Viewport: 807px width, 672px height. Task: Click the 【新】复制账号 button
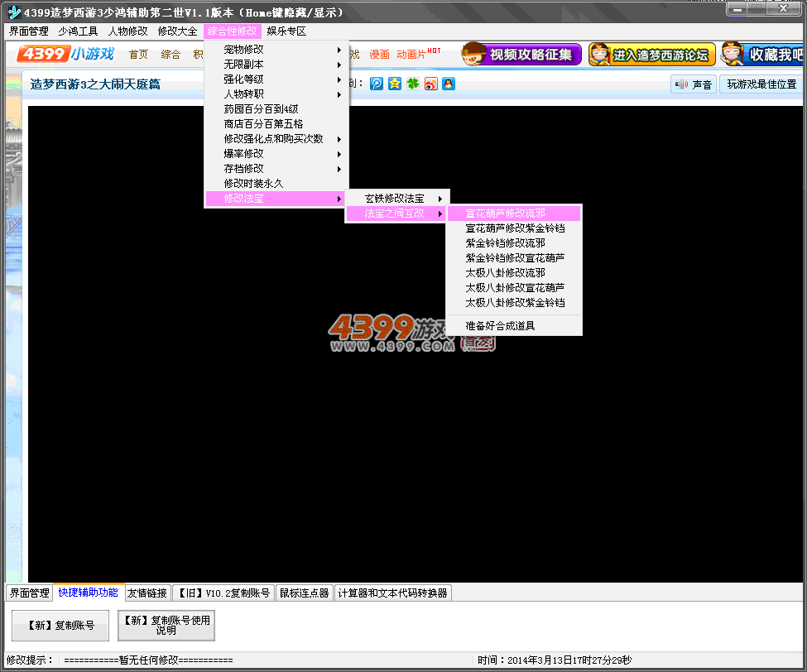(x=60, y=626)
